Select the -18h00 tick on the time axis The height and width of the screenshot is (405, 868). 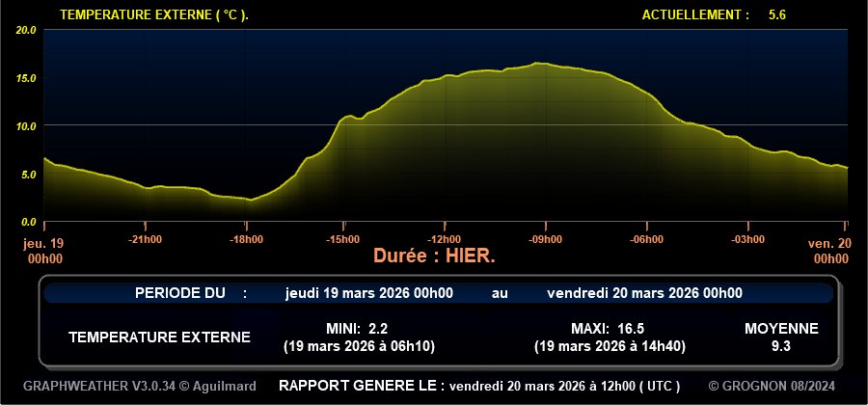pyautogui.click(x=245, y=239)
